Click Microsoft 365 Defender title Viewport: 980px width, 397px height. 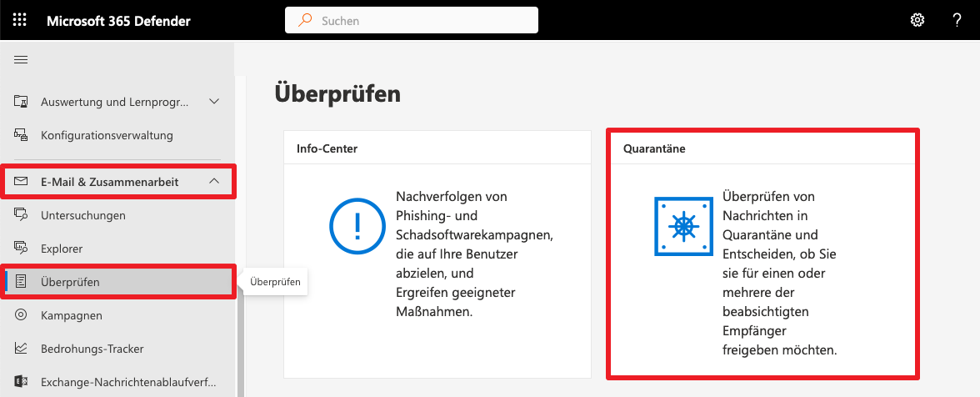click(x=118, y=21)
